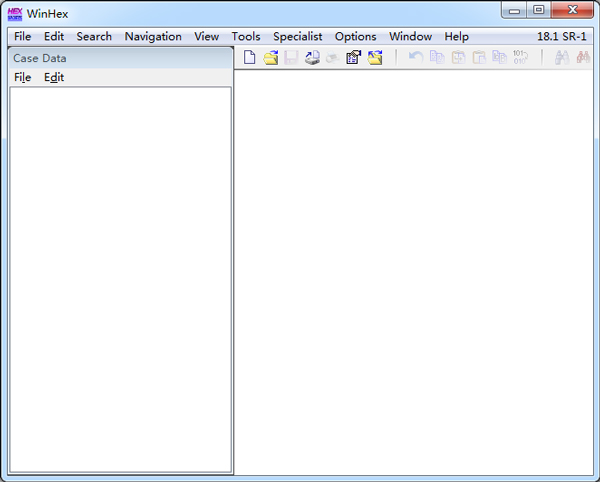
Task: Open the File menu in main menu bar
Action: pos(23,36)
